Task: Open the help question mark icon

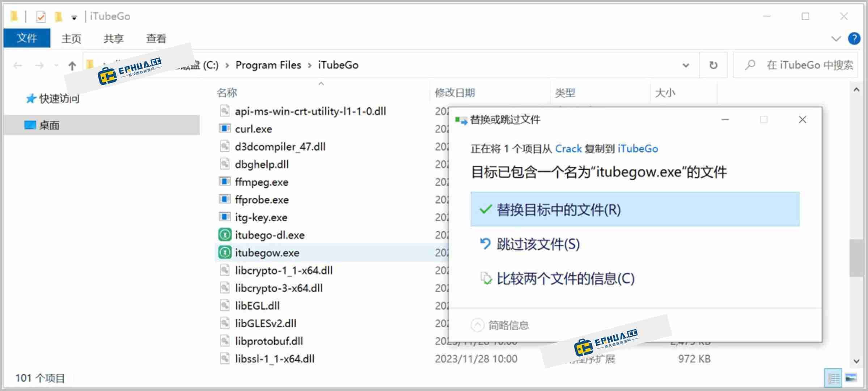Action: [854, 38]
